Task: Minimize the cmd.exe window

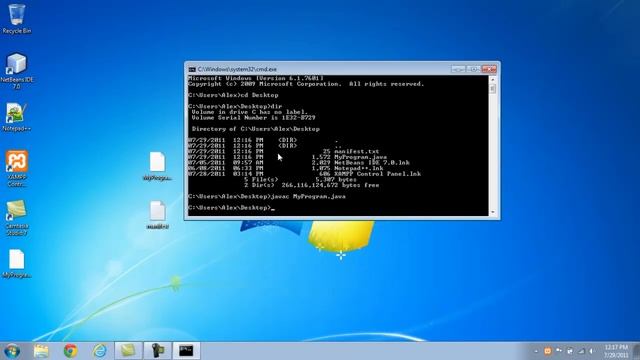Action: 458,69
